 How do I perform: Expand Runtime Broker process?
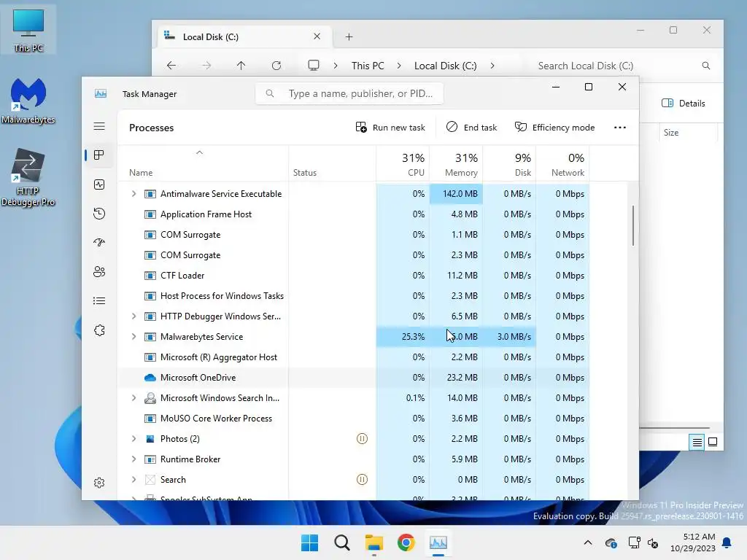point(134,459)
